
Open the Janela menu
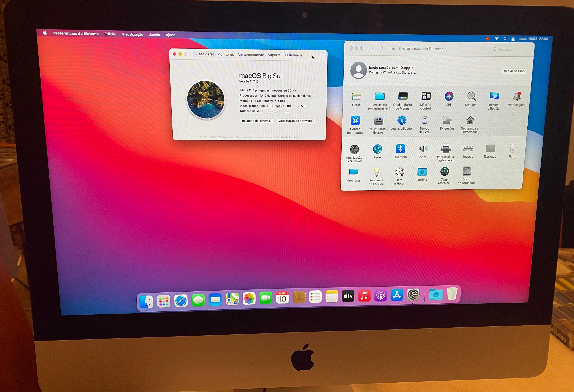[154, 35]
